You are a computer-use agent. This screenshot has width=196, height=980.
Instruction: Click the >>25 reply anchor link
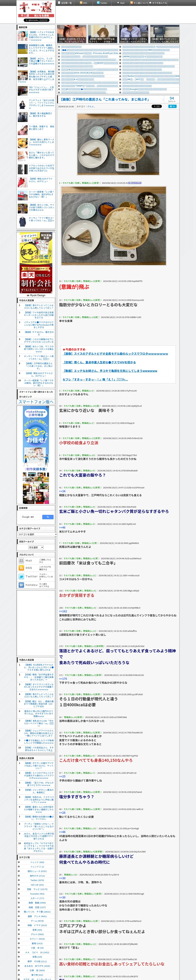pyautogui.click(x=62, y=777)
